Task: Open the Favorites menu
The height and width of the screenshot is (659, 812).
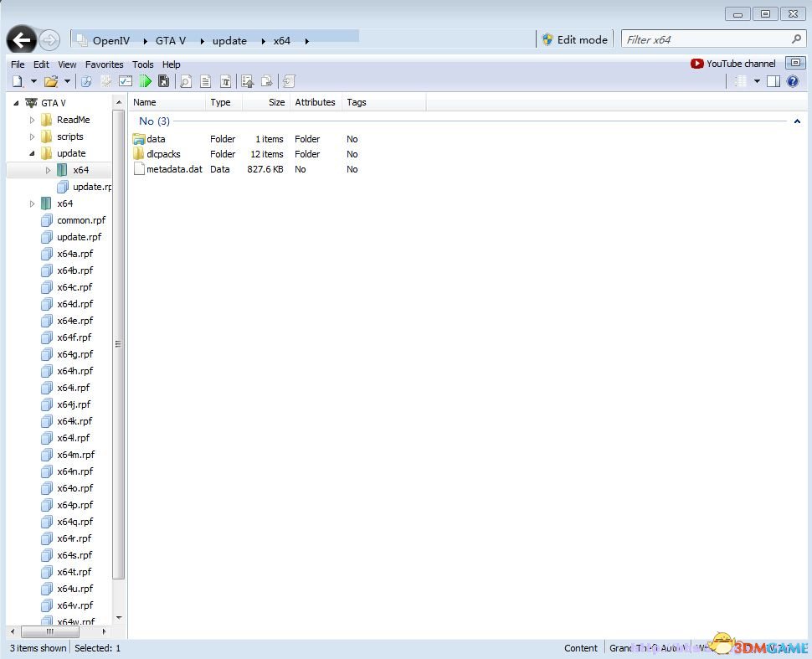Action: [104, 64]
